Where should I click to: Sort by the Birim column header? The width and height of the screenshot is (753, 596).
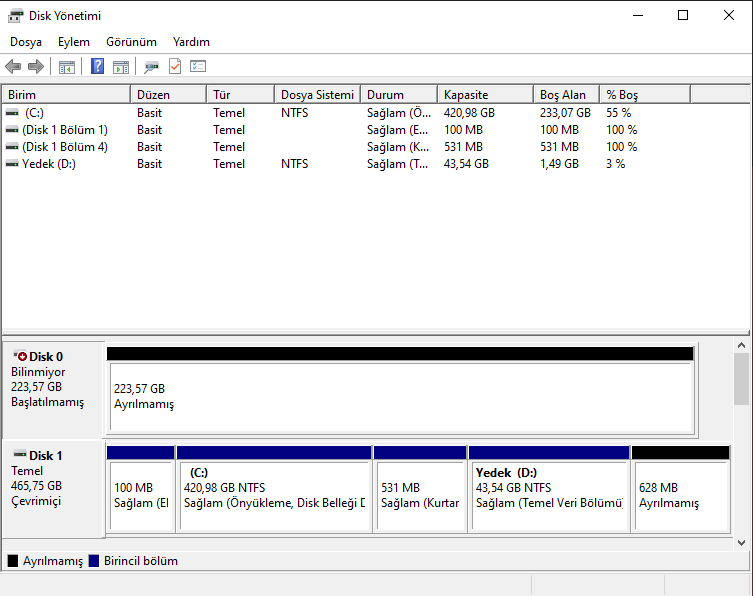tap(66, 95)
